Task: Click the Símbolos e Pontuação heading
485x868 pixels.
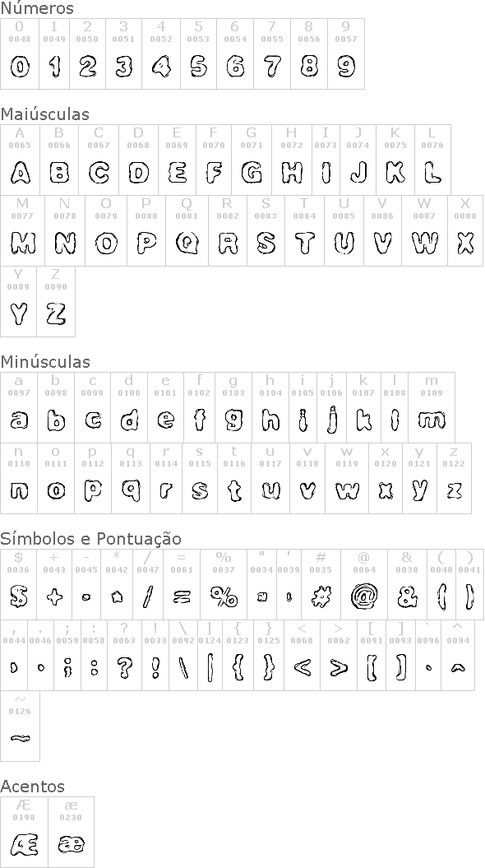Action: [90, 539]
